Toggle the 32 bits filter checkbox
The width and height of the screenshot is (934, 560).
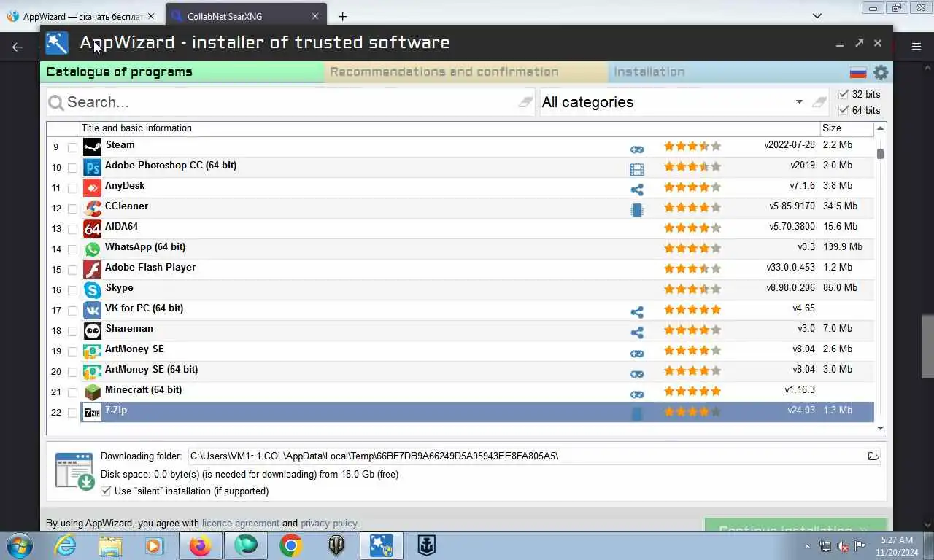pyautogui.click(x=844, y=94)
